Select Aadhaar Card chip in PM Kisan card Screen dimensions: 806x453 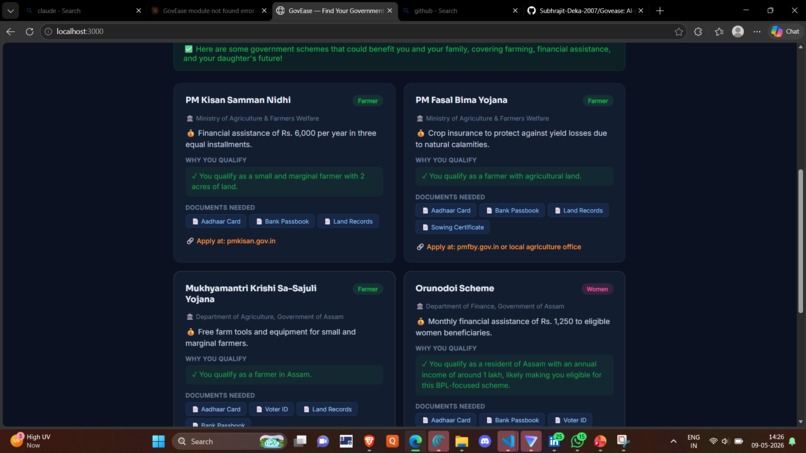[x=215, y=222]
